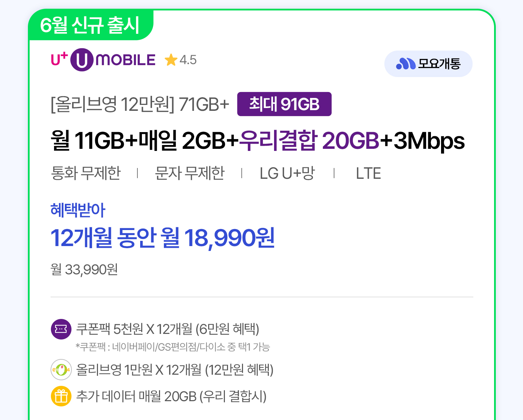Click the original price 월 33,990원
Screen dimensions: 523x420
point(84,269)
